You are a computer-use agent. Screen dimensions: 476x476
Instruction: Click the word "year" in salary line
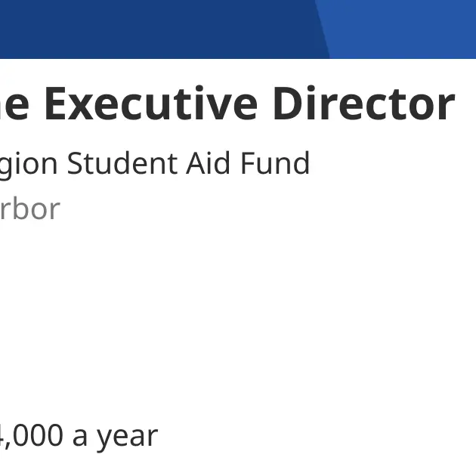click(127, 438)
